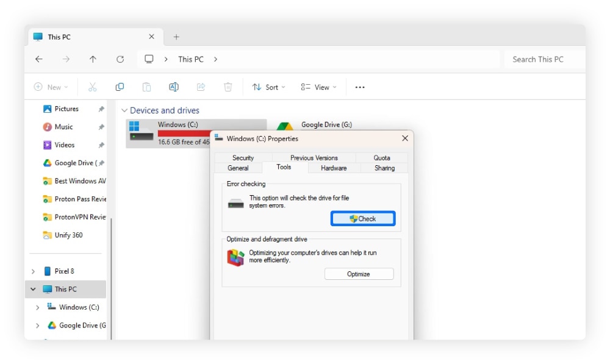This screenshot has height=364, width=610.
Task: Open the New dropdown menu
Action: pyautogui.click(x=51, y=87)
